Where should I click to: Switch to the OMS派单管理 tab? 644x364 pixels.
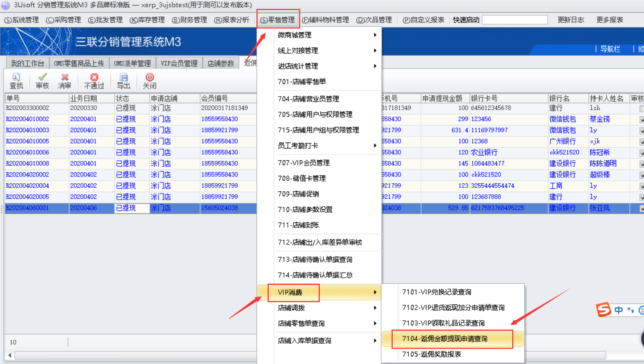(133, 63)
